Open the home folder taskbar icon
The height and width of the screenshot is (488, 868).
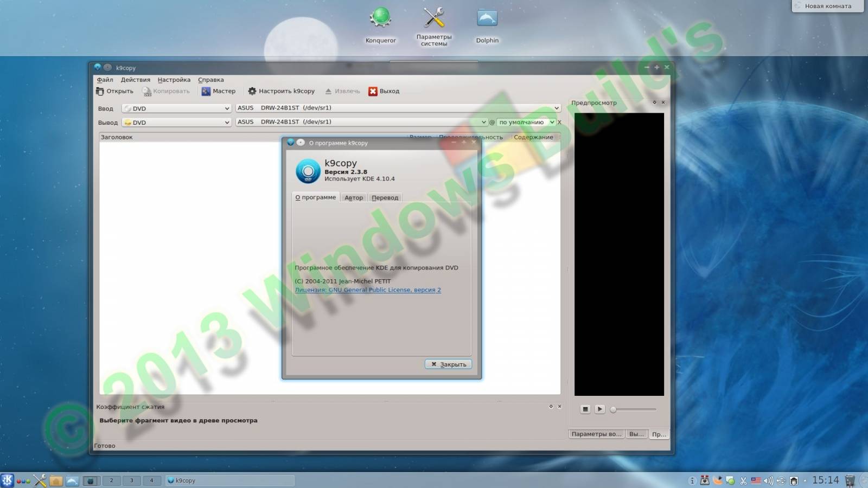(x=56, y=480)
